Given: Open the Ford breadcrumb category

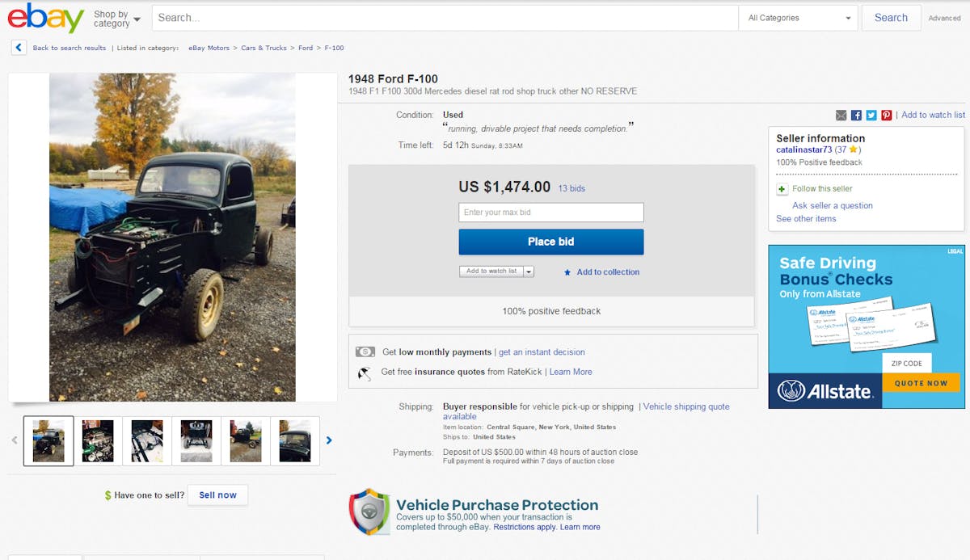Looking at the screenshot, I should pos(306,48).
